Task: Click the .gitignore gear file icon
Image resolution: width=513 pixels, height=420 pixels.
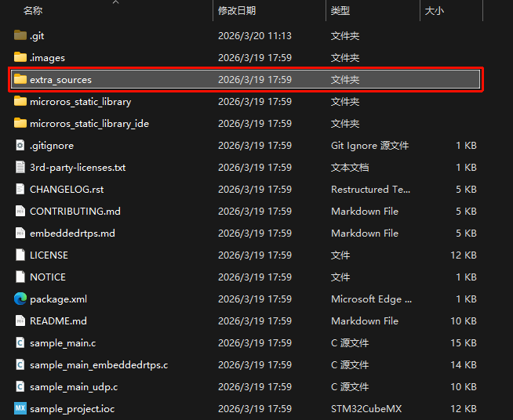Action: tap(20, 145)
